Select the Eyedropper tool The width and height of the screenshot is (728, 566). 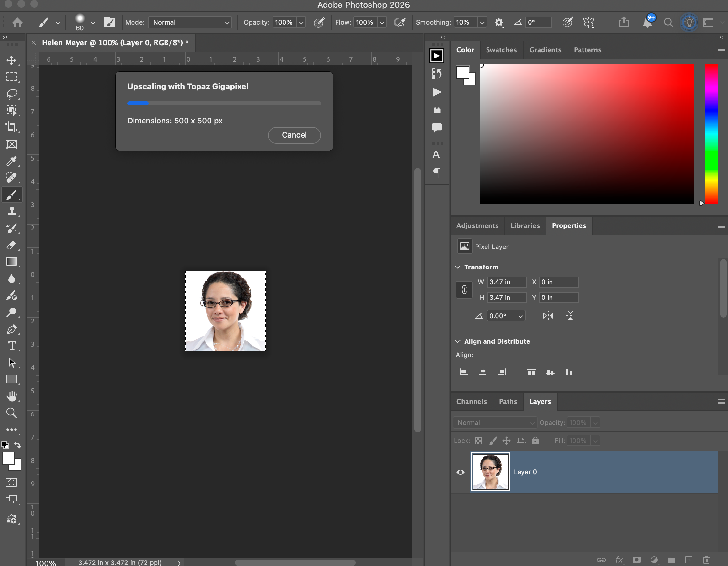[12, 161]
